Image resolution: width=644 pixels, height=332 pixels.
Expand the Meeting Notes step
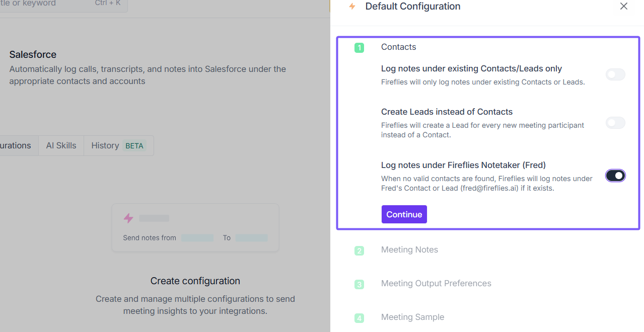[x=409, y=250]
